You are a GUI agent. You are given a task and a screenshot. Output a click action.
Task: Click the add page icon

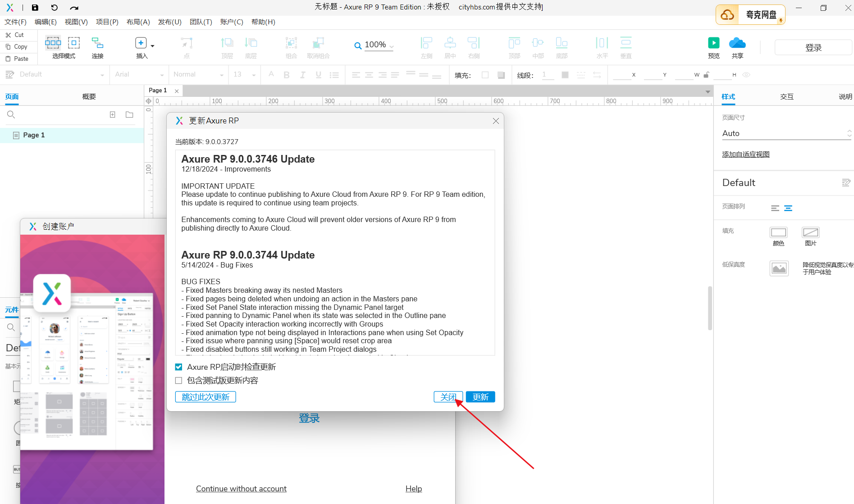[x=113, y=115]
